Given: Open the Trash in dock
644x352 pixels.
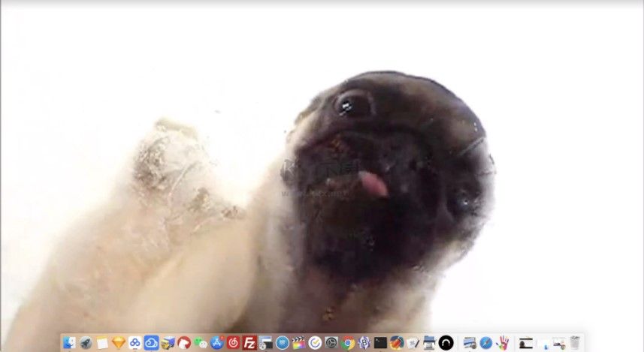Looking at the screenshot, I should pos(575,343).
